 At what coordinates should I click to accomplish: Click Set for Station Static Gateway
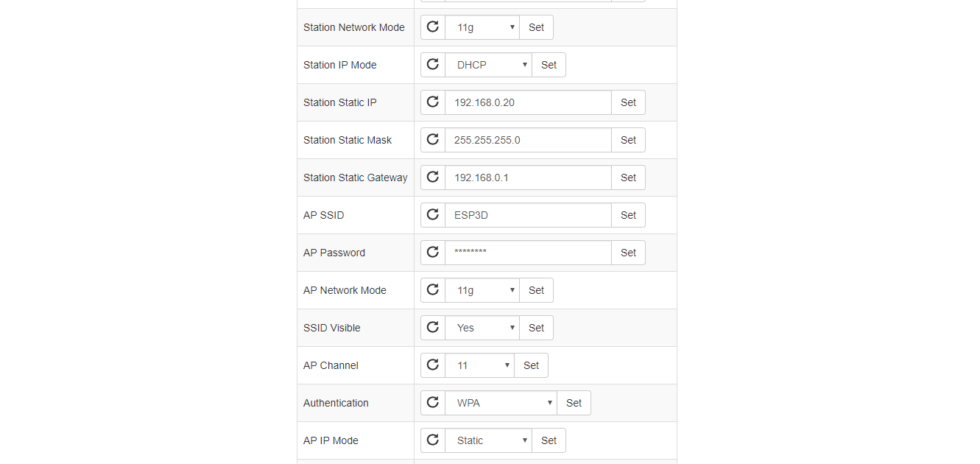628,177
